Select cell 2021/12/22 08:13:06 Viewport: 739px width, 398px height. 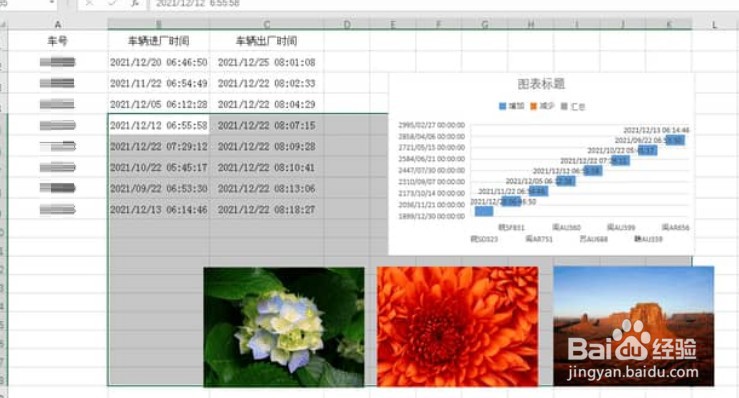click(x=267, y=189)
